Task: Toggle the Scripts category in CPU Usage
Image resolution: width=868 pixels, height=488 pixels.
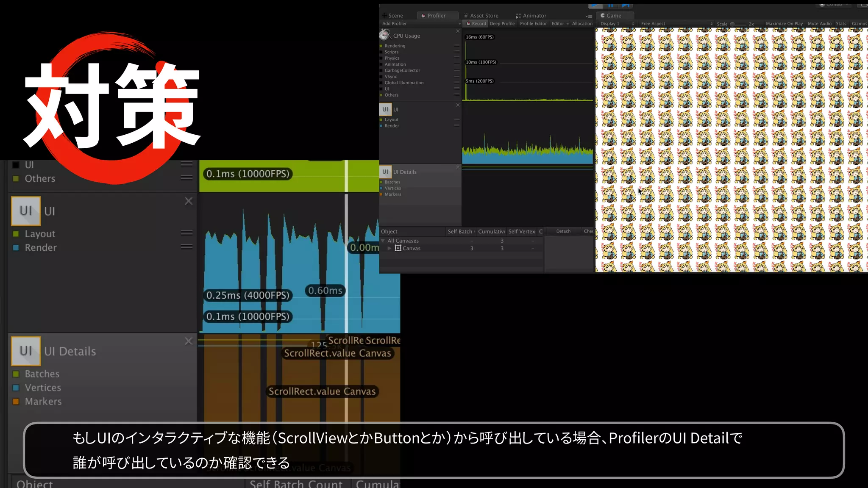Action: [x=381, y=52]
